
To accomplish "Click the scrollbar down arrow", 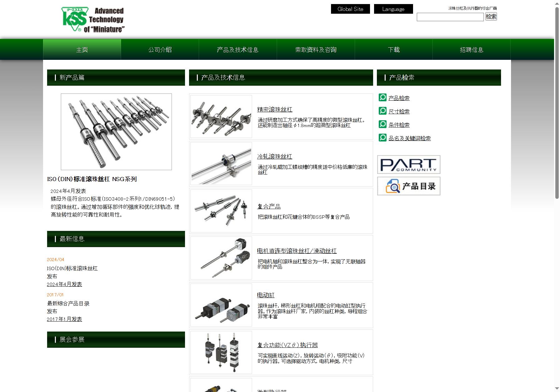I will pos(557,389).
